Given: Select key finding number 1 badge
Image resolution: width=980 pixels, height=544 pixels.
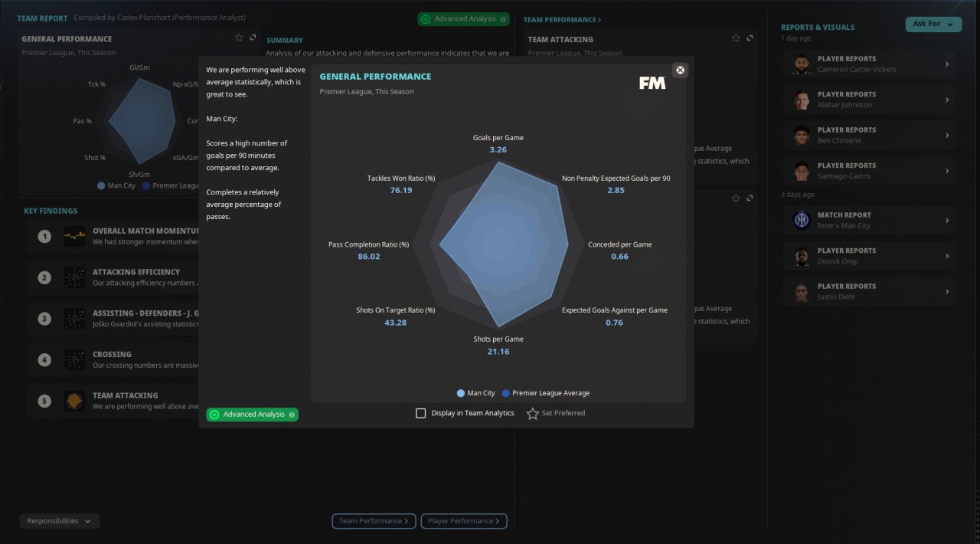Looking at the screenshot, I should pyautogui.click(x=44, y=236).
